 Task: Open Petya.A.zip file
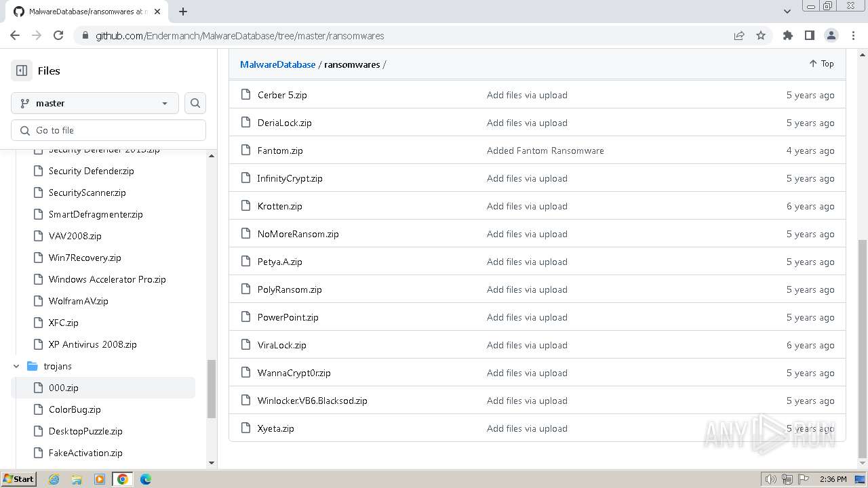pyautogui.click(x=280, y=262)
